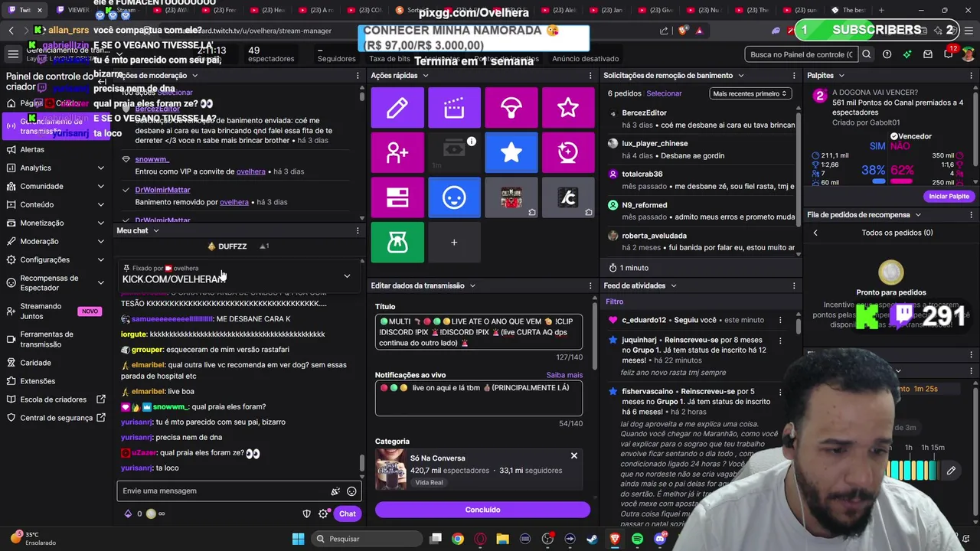Open Brave shields icon in address bar
Viewport: 980px width, 551px height.
[683, 31]
